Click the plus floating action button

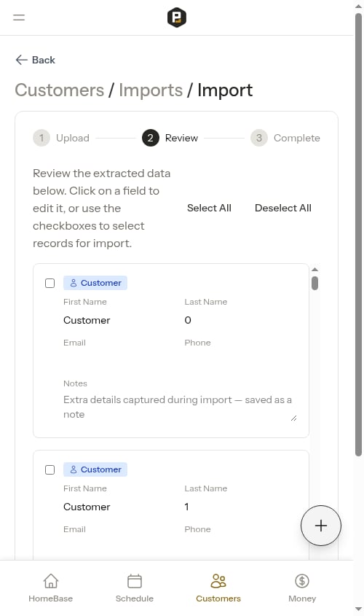(x=321, y=526)
